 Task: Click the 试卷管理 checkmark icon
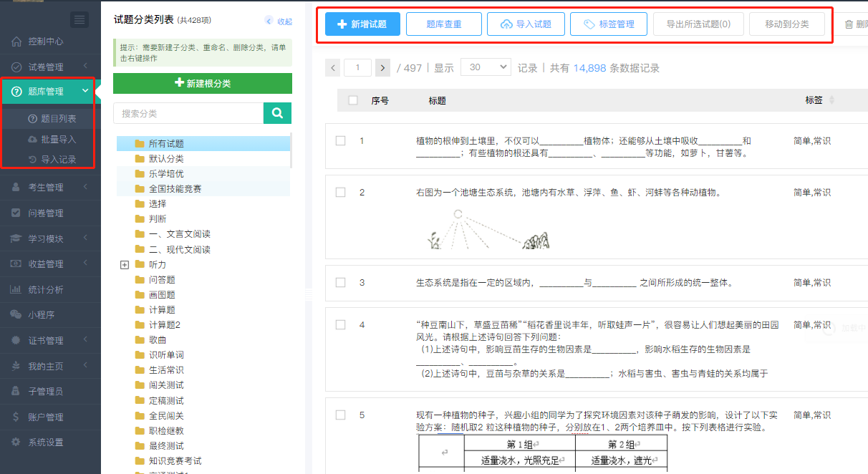tap(16, 67)
